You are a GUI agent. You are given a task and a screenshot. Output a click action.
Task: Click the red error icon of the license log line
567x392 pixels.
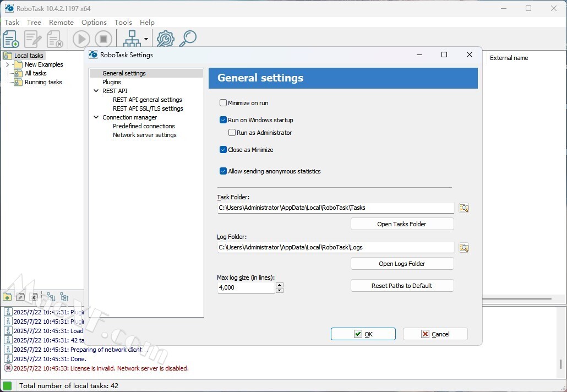tap(8, 368)
